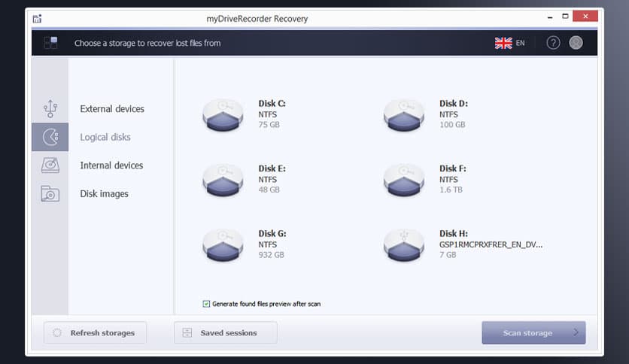The height and width of the screenshot is (364, 629).
Task: Click the Disk C: drive icon
Action: coord(223,114)
